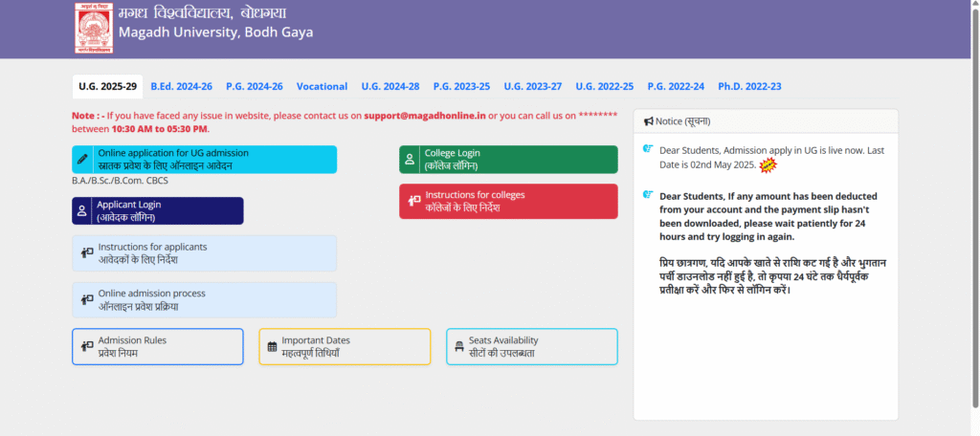Screen dimensions: 980x436
Task: Click the pencil icon for online UG application
Action: pyautogui.click(x=83, y=159)
